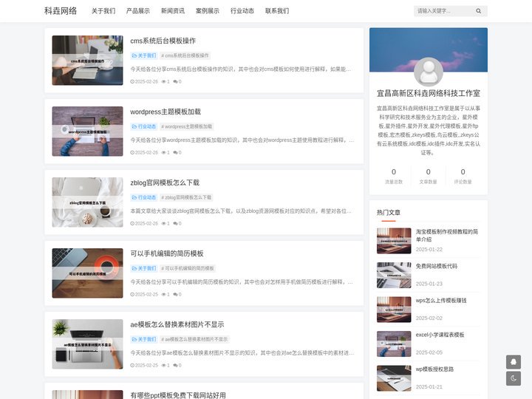Click the 评论数量 stat counter
The image size is (532, 399).
[463, 176]
